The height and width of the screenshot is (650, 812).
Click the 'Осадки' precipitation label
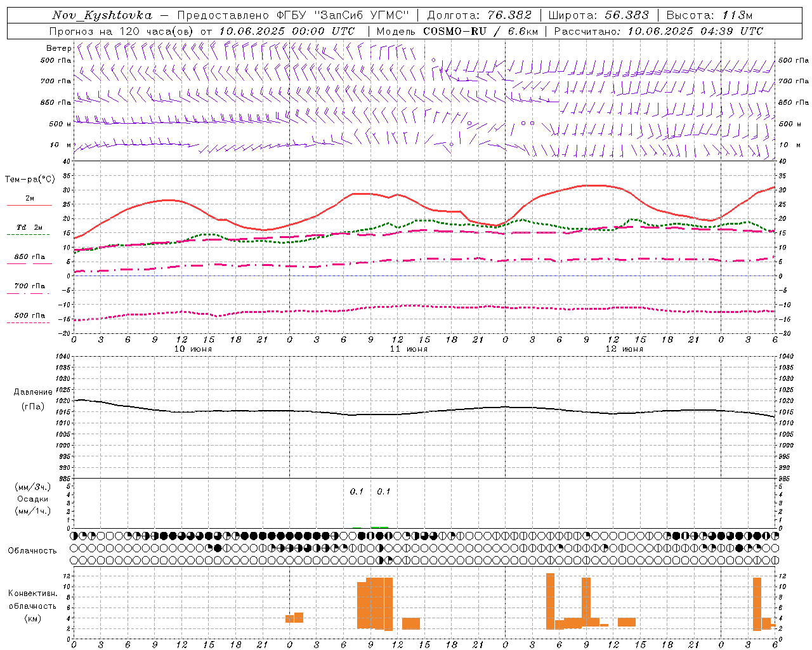tap(33, 499)
